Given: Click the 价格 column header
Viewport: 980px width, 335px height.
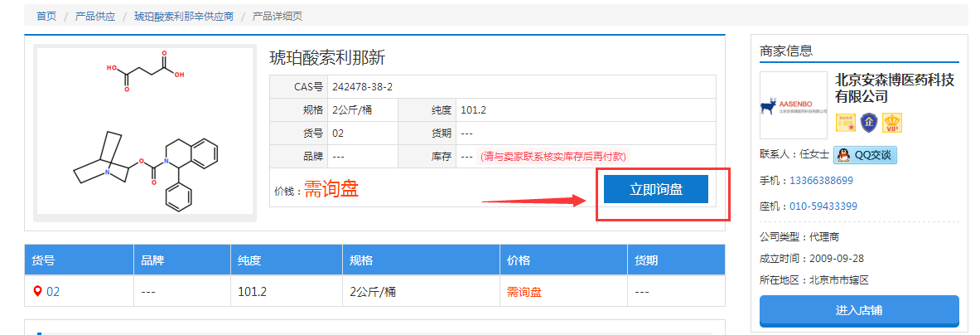Looking at the screenshot, I should 519,260.
